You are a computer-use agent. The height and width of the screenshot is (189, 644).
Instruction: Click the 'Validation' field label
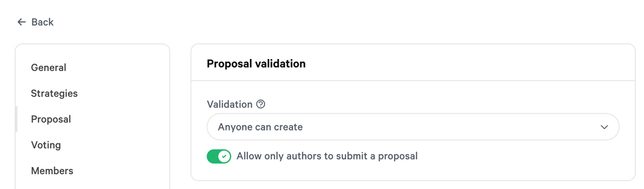[229, 104]
